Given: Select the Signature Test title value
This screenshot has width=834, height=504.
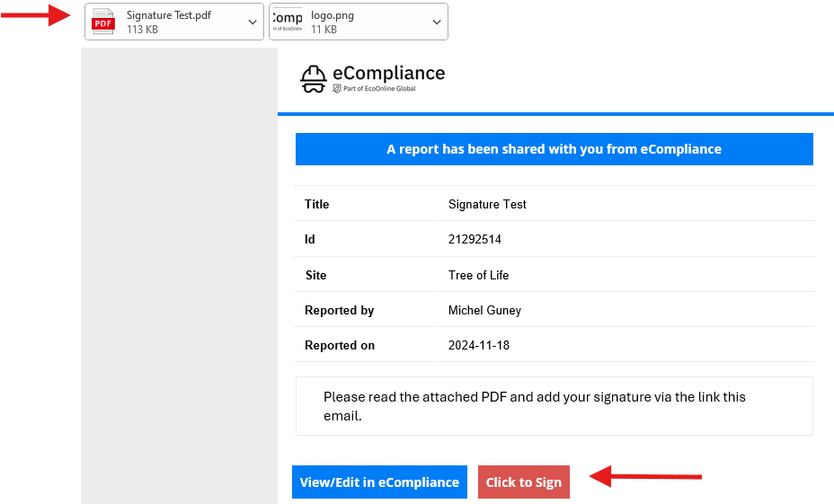Looking at the screenshot, I should click(x=487, y=204).
